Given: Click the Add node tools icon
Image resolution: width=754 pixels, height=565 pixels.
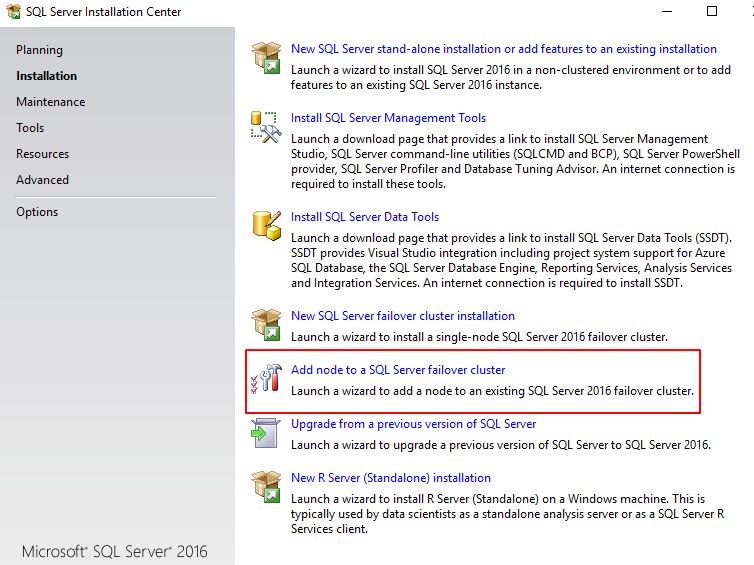Looking at the screenshot, I should pyautogui.click(x=266, y=378).
